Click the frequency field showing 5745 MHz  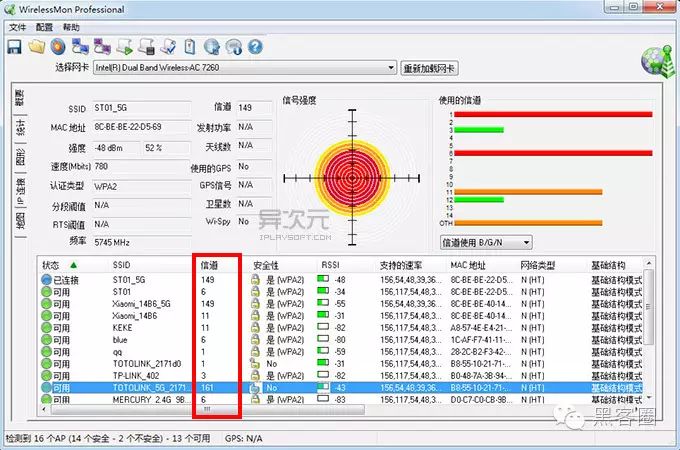(141, 242)
